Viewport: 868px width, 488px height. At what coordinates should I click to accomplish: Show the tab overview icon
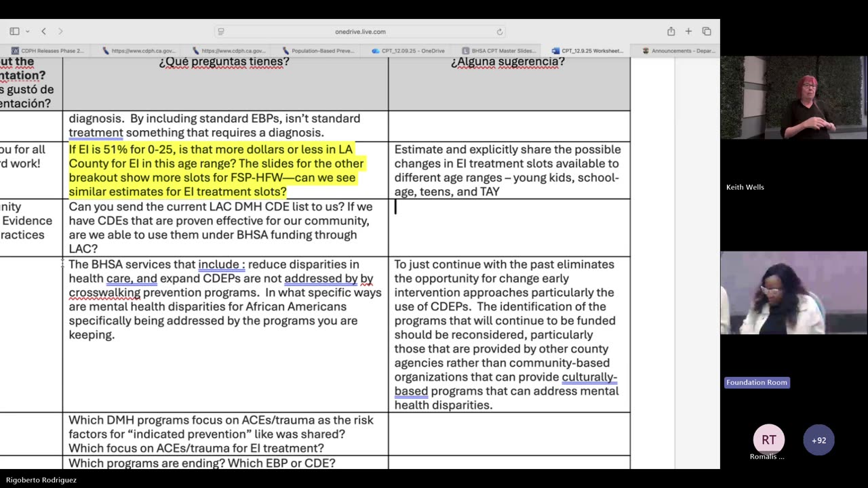(x=707, y=31)
